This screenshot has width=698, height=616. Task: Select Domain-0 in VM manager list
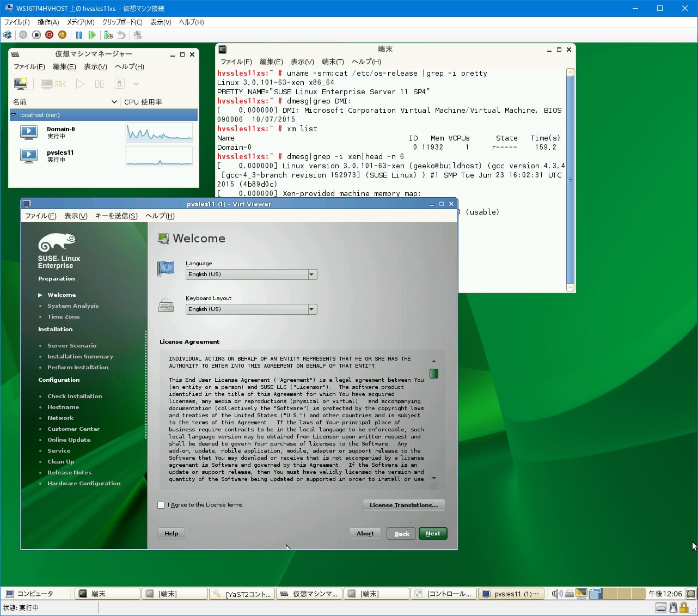tap(104, 132)
